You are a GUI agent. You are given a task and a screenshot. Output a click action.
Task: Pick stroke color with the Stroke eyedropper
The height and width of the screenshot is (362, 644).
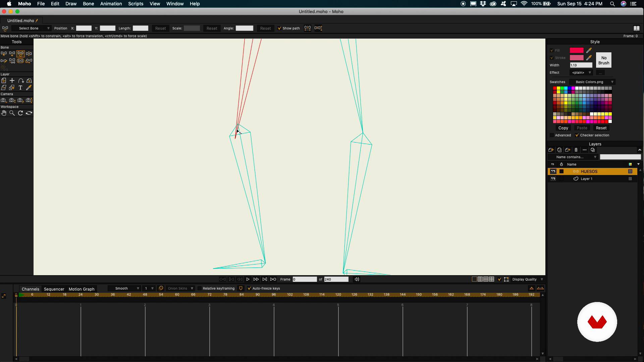tap(589, 58)
